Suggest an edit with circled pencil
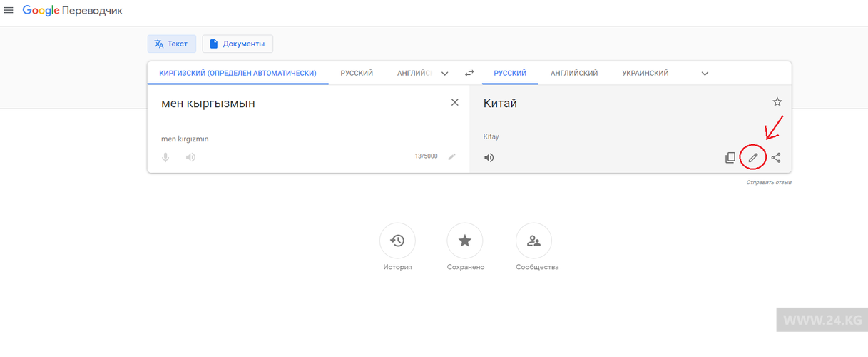 [752, 157]
